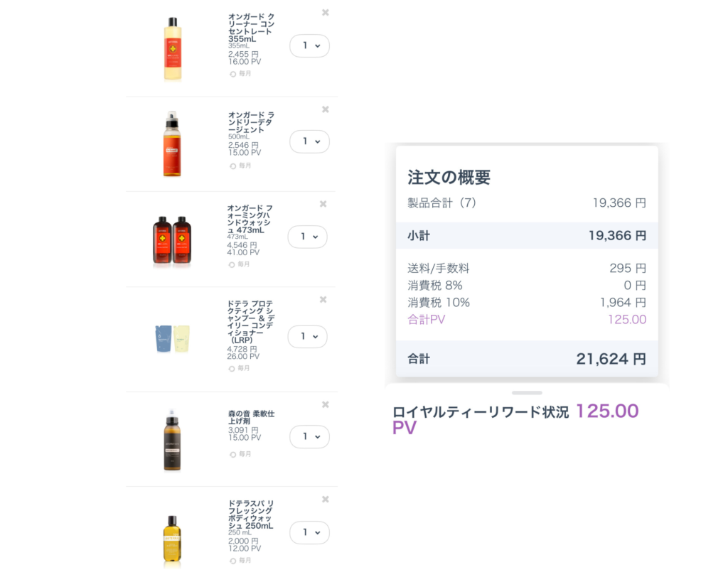Toggle 毎月 option for ランドリーデタージェント

(233, 166)
